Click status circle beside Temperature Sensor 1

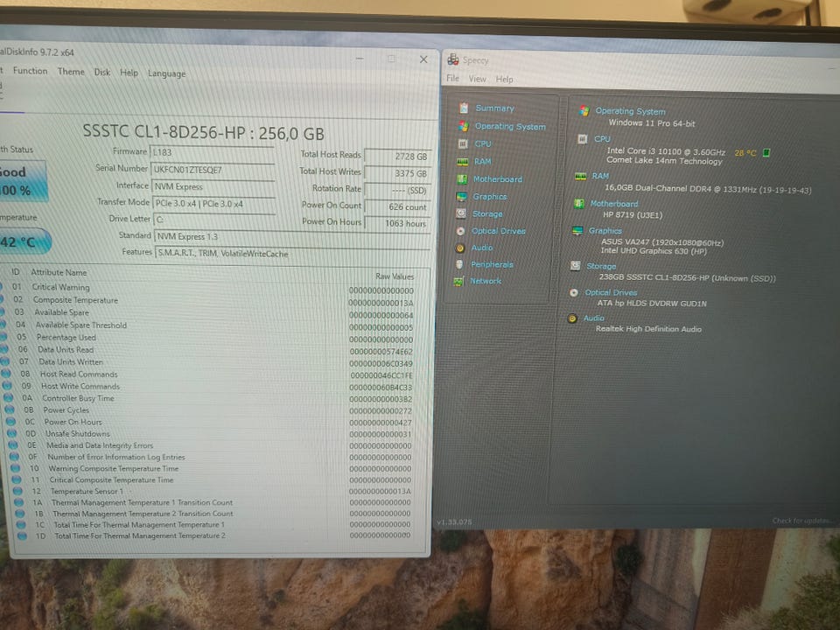click(x=17, y=491)
